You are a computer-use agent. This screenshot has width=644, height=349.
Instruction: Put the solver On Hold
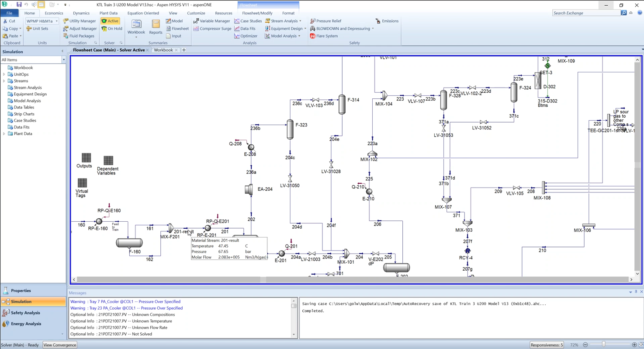click(112, 28)
